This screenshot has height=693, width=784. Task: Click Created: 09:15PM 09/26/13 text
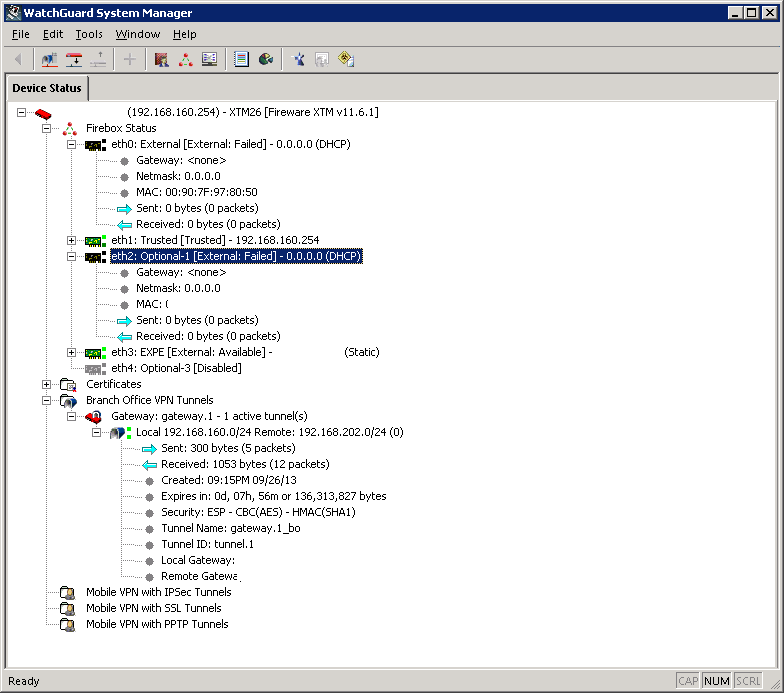pyautogui.click(x=228, y=480)
